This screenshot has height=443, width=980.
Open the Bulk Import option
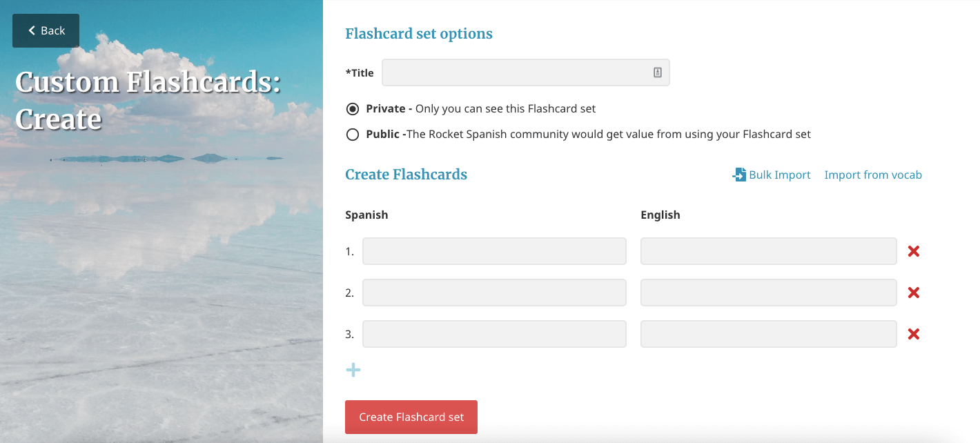778,175
